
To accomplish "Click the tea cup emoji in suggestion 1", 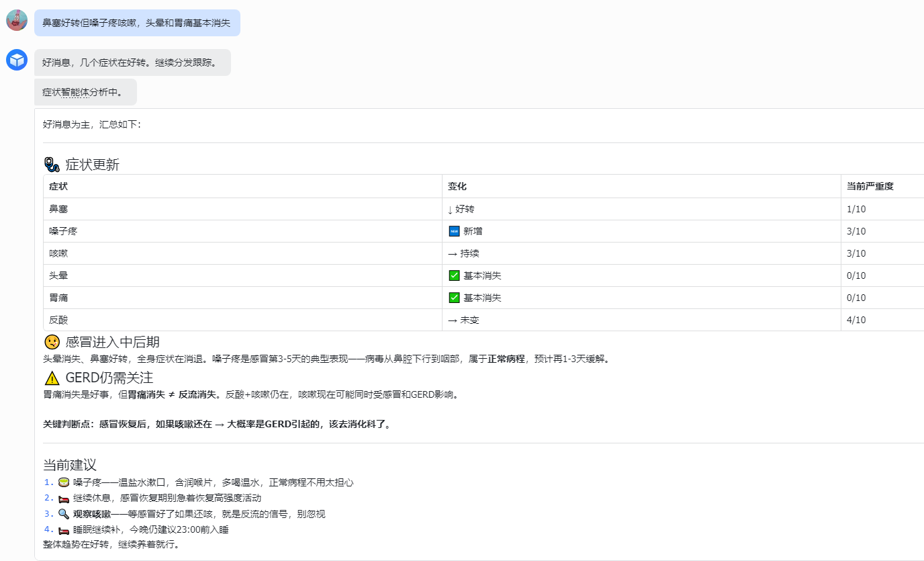I will point(64,482).
